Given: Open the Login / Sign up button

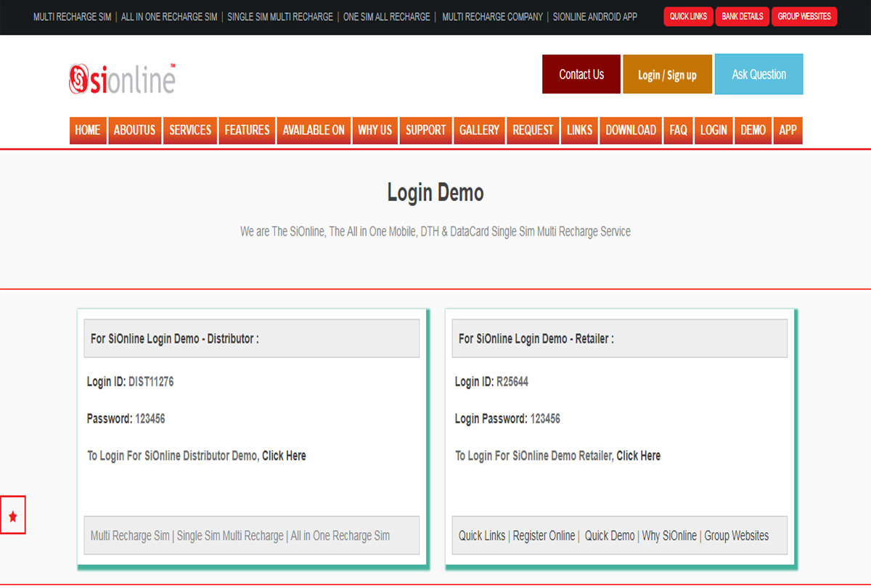Looking at the screenshot, I should [x=667, y=74].
